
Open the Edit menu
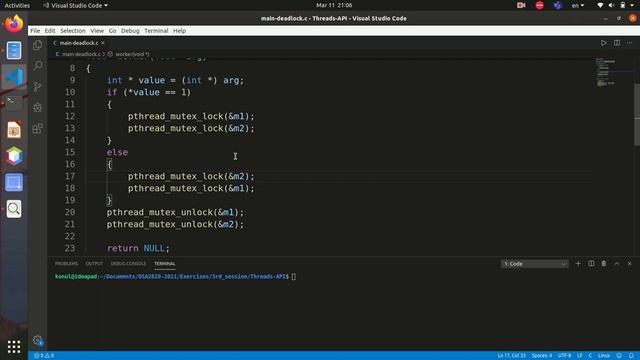50,31
